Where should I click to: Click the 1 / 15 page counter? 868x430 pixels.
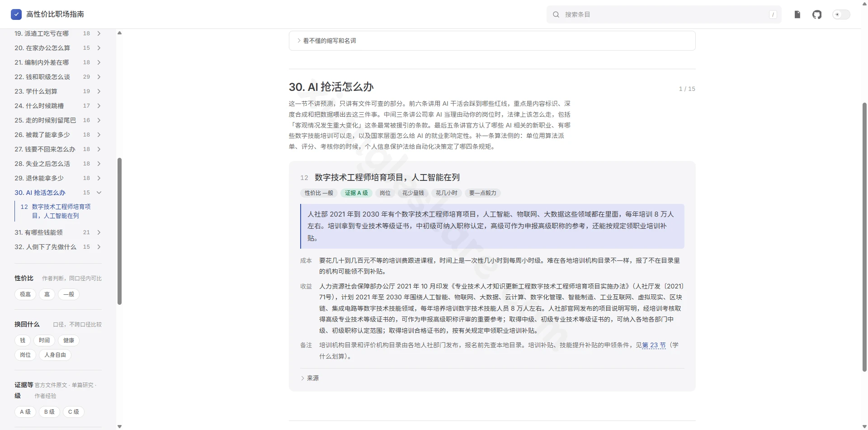(687, 89)
